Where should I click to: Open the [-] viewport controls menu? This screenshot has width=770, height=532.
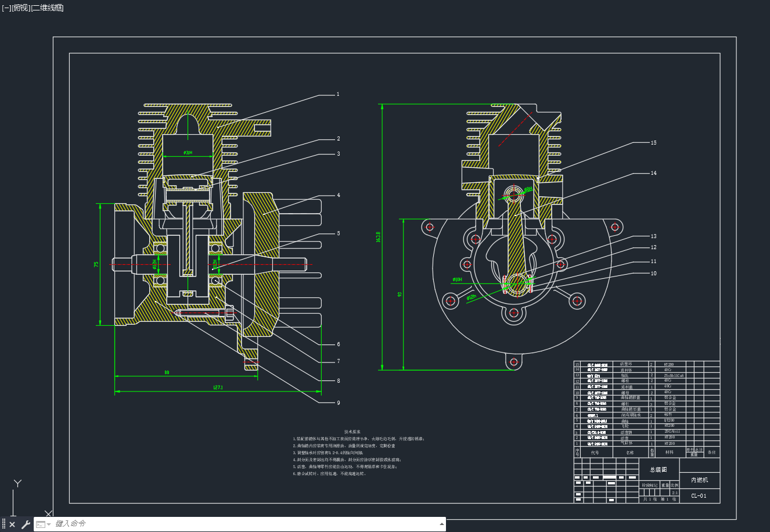6,8
